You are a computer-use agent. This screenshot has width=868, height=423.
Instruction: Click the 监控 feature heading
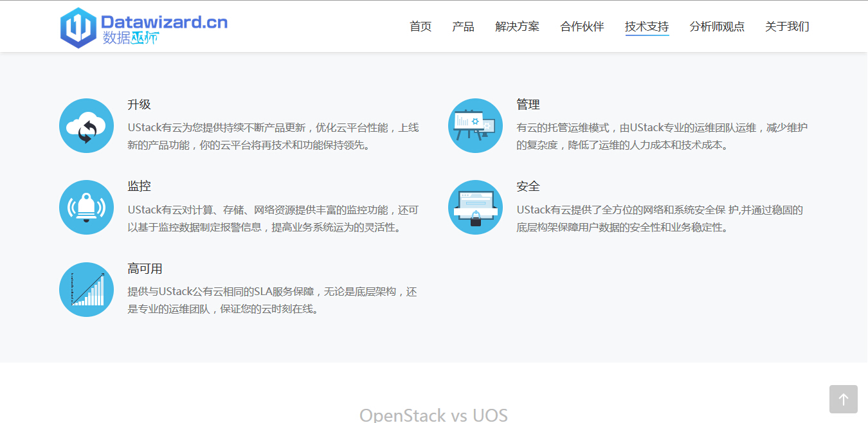(139, 186)
